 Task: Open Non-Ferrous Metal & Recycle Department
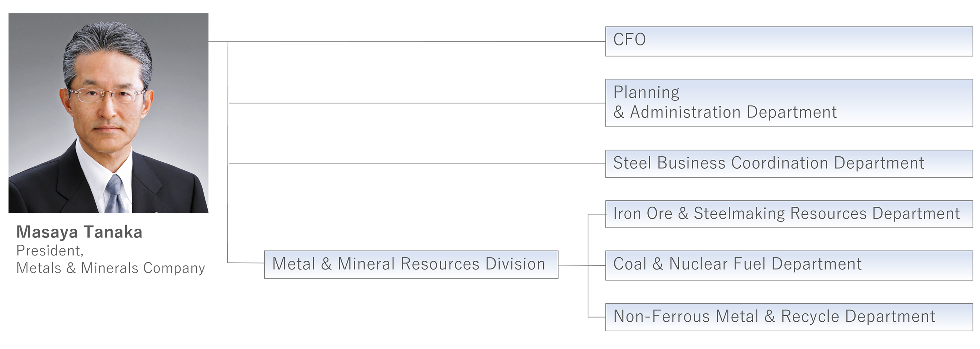coord(789,317)
